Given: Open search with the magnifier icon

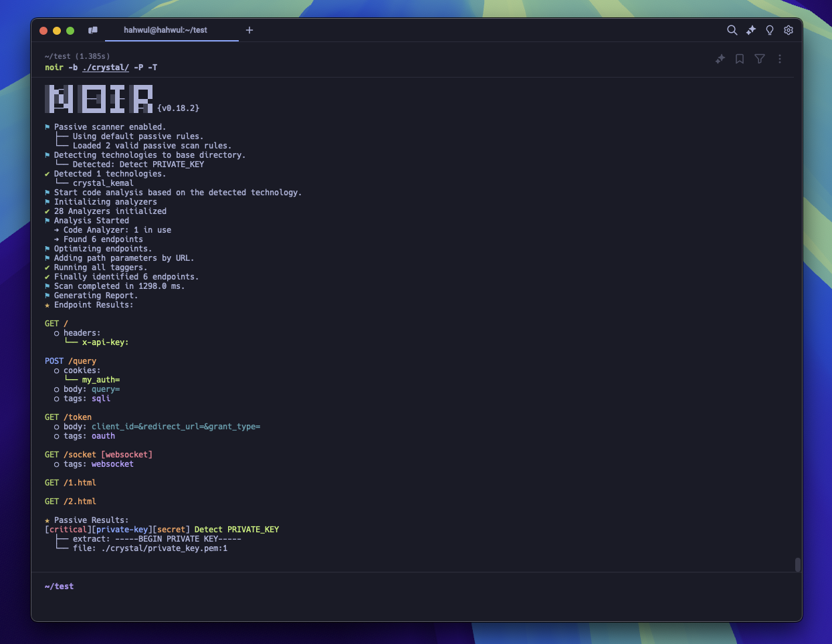Looking at the screenshot, I should click(732, 30).
